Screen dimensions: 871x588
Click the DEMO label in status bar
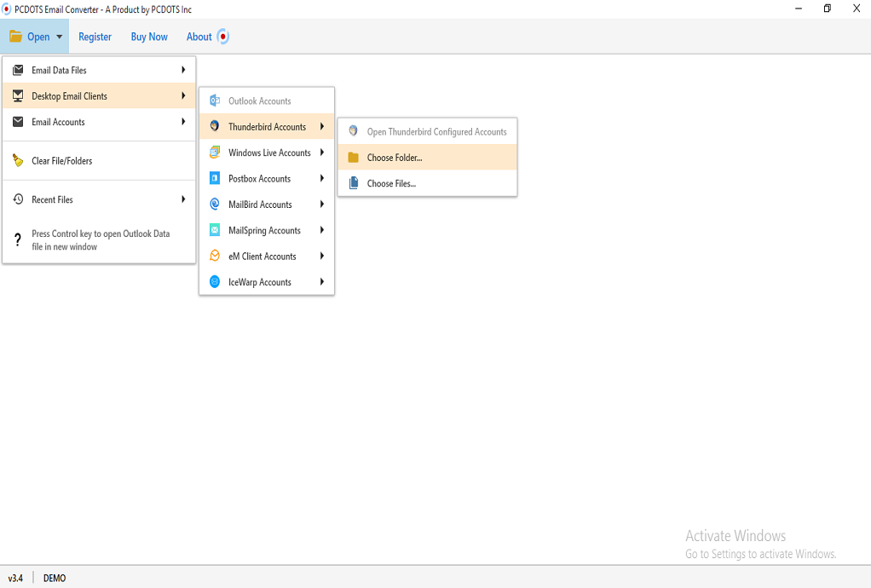tap(55, 578)
